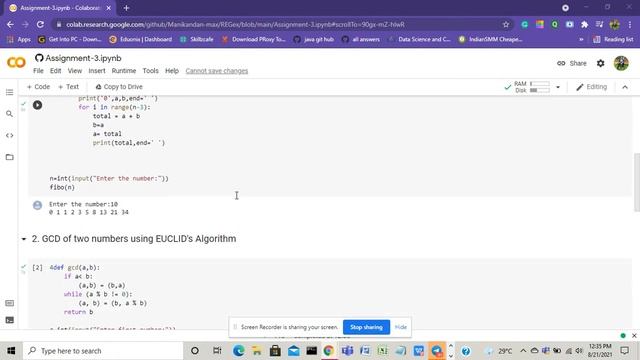
Task: Run the Fibonacci code cell
Action: pyautogui.click(x=37, y=105)
